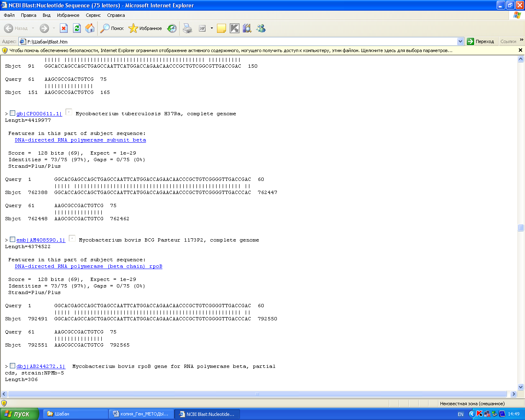
Task: Open the Избранное menu in menu bar
Action: tap(68, 15)
